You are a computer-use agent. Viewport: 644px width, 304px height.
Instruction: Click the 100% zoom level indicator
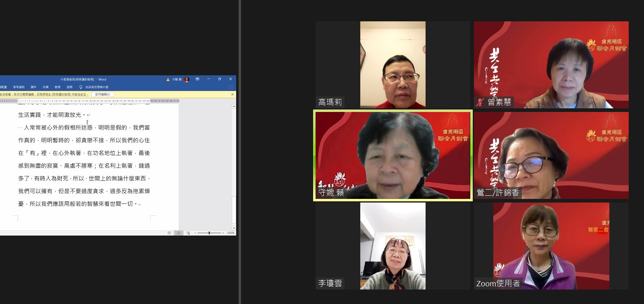[x=231, y=233]
